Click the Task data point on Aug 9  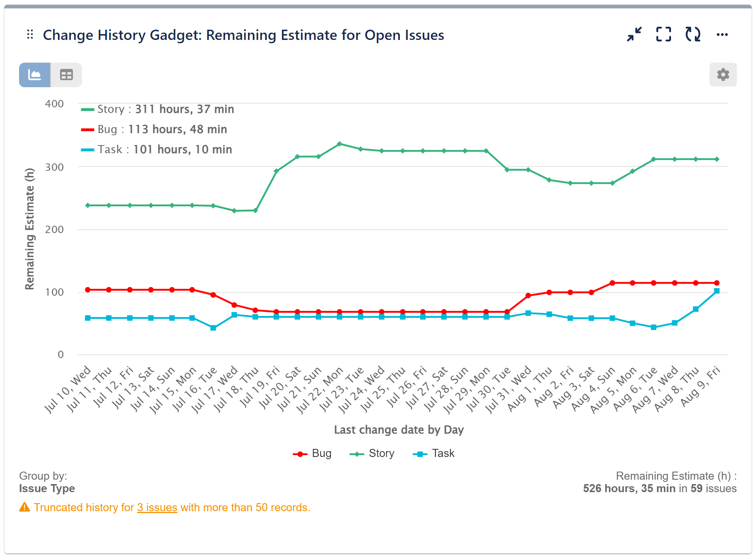pos(717,291)
